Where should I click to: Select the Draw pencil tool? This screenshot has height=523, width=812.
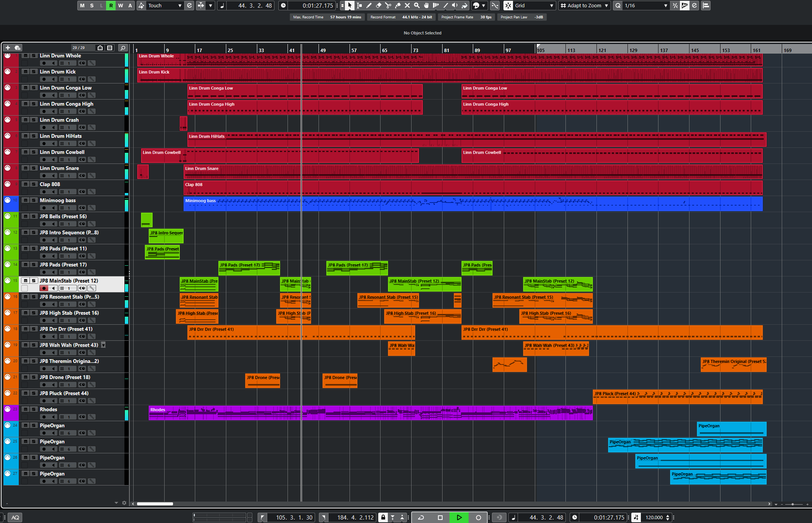(369, 5)
